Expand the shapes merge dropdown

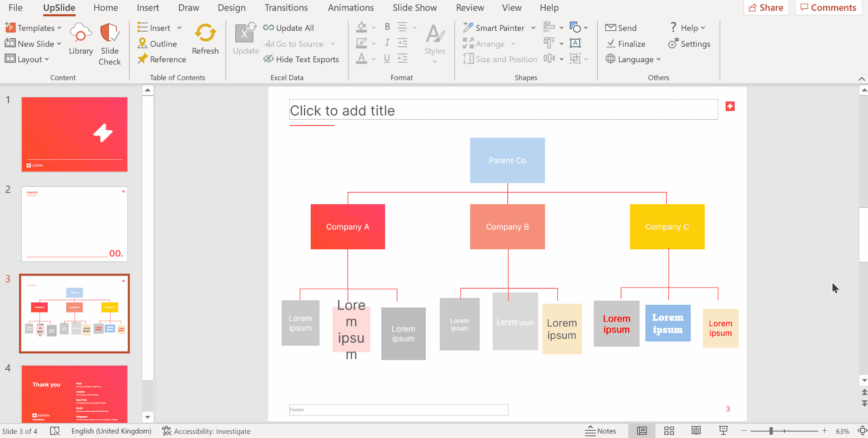click(585, 28)
